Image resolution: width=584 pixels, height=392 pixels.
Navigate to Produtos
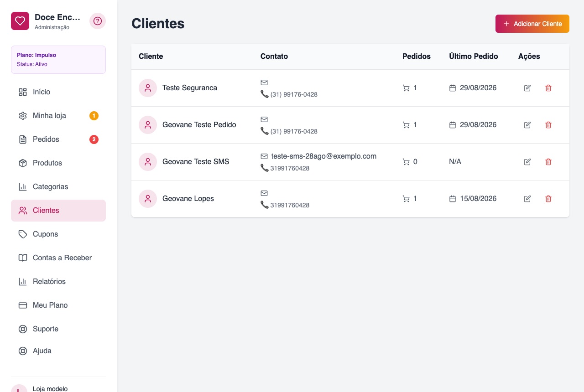click(58, 163)
